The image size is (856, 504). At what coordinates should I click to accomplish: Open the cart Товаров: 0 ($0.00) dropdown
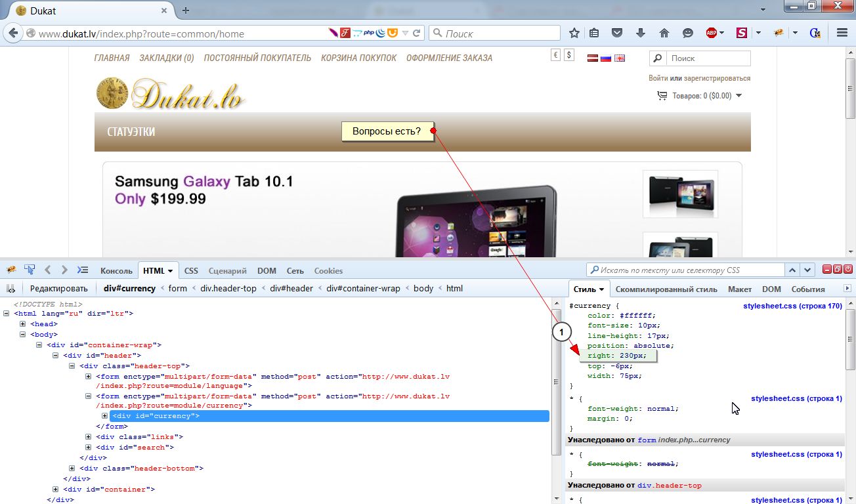click(739, 96)
